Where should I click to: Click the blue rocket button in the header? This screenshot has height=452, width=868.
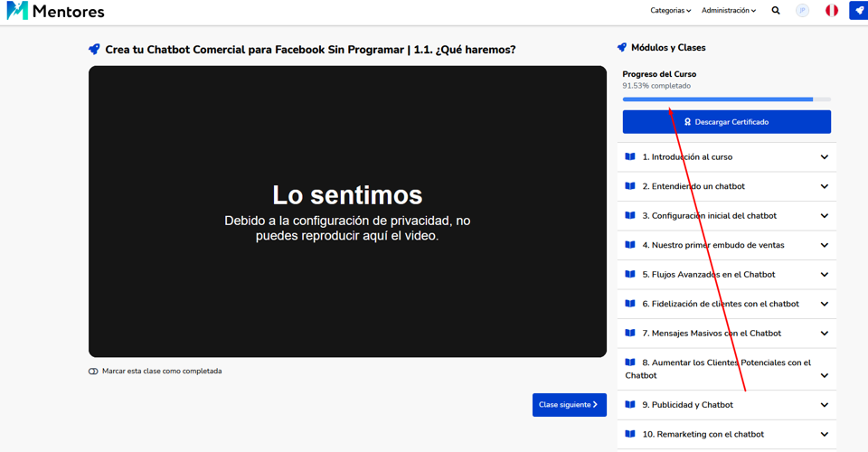pyautogui.click(x=859, y=11)
